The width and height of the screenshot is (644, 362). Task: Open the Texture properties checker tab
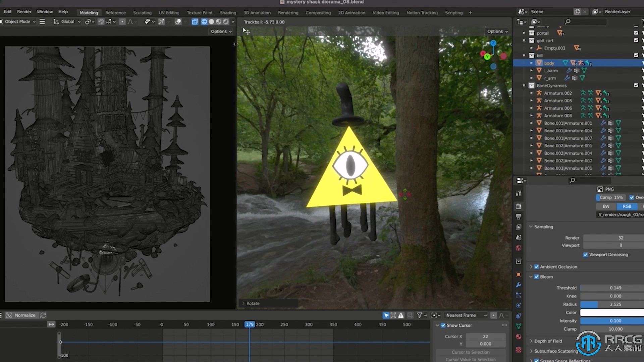[519, 350]
